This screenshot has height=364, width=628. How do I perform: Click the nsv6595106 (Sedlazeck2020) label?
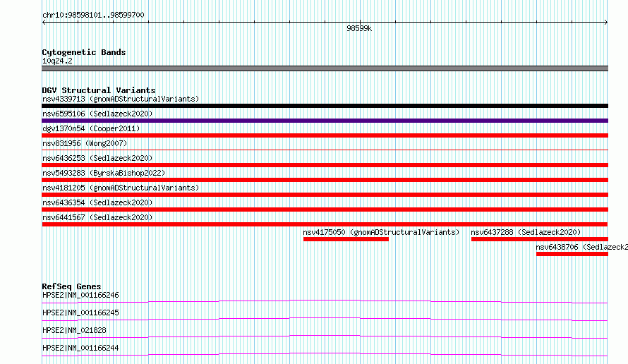click(x=97, y=114)
